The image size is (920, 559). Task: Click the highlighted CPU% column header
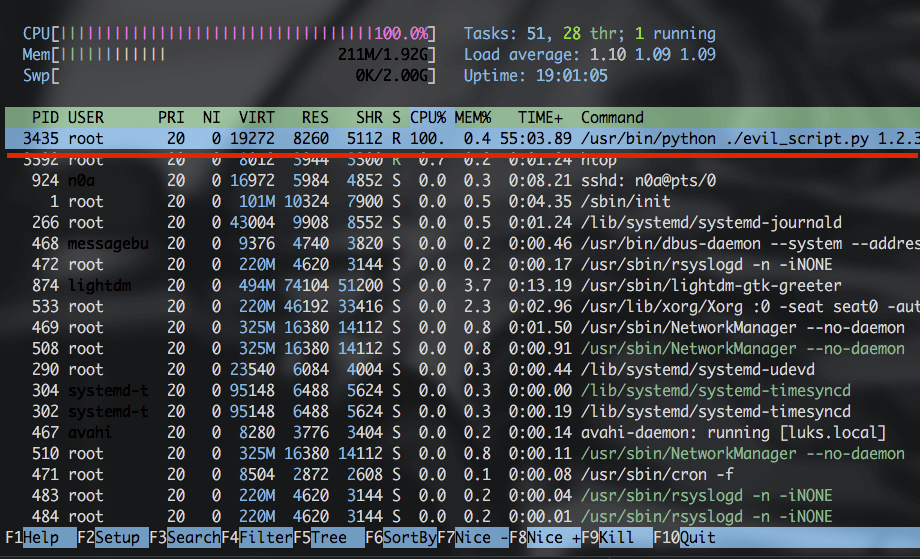(x=428, y=117)
